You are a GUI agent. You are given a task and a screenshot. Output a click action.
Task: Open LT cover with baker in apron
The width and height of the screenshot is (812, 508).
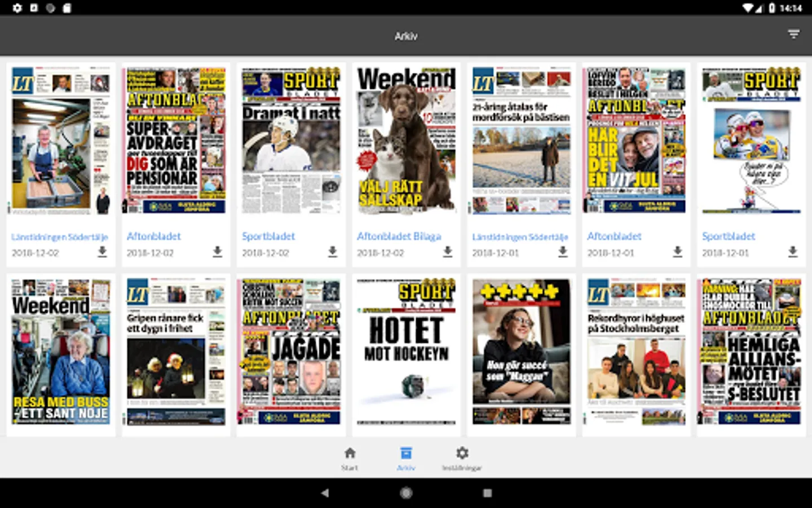pyautogui.click(x=61, y=141)
